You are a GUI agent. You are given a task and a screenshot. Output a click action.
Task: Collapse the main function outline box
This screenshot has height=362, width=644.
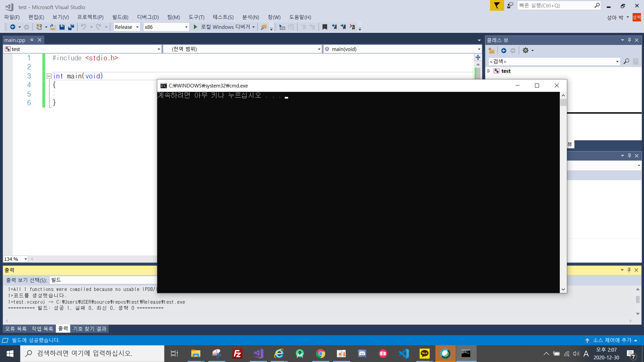(x=49, y=76)
